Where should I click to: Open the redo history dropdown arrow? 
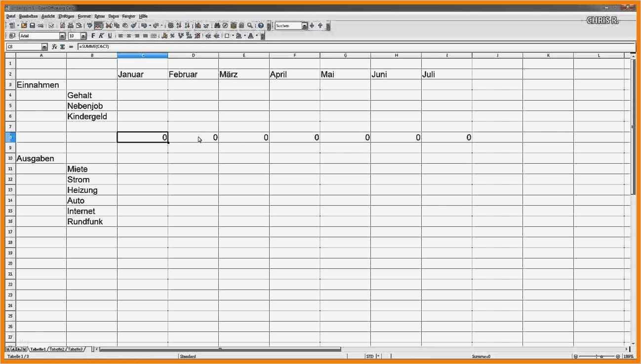click(161, 26)
